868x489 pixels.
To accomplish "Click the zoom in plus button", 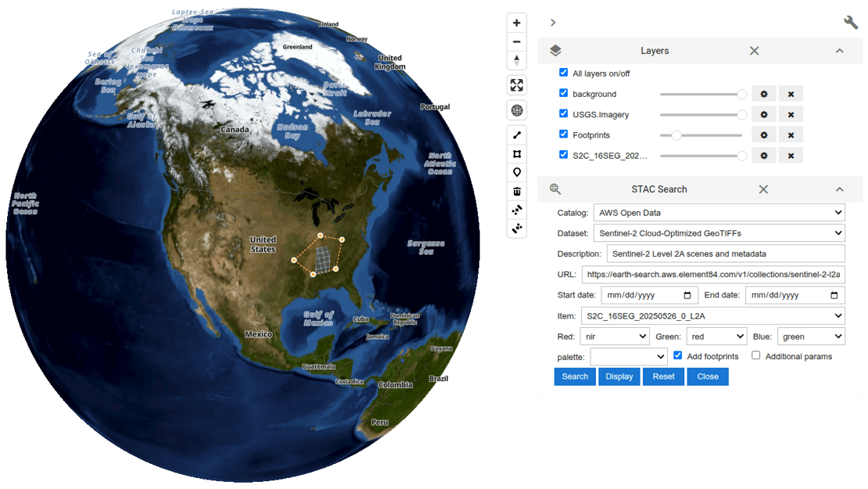I will [x=517, y=23].
